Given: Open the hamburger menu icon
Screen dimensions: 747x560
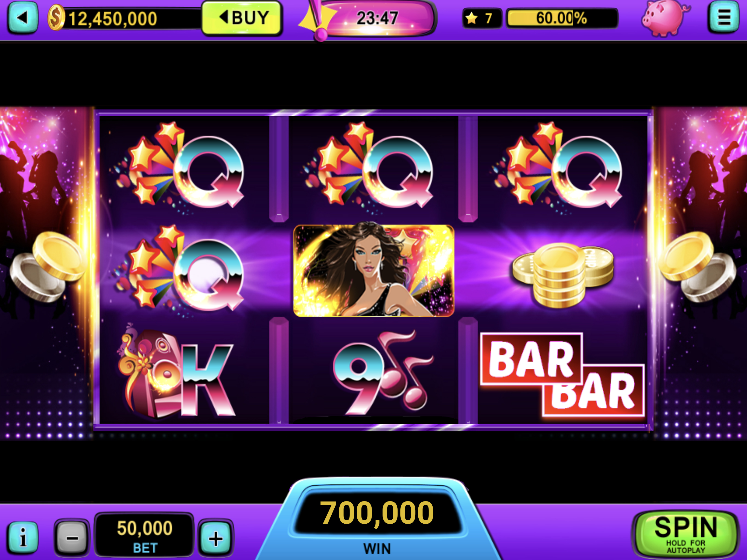Looking at the screenshot, I should (x=723, y=17).
